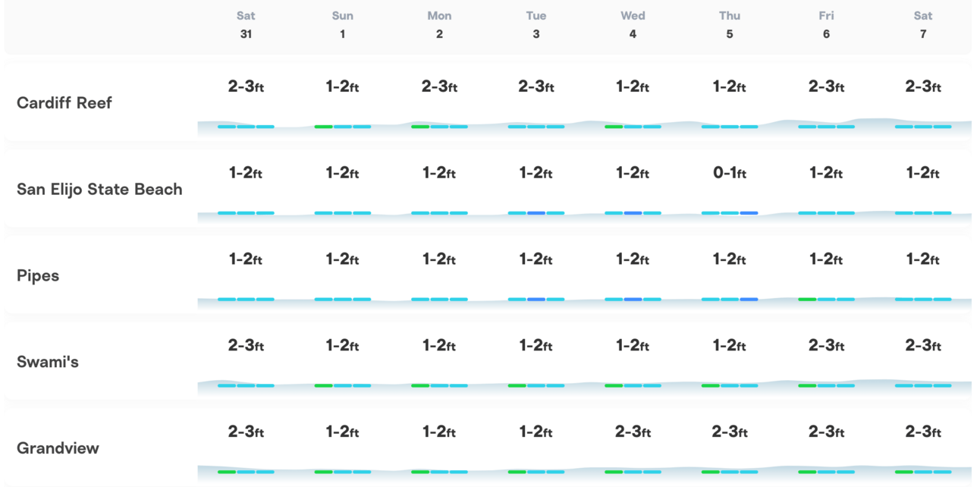Click Swami's Friday 2-3ft forecast

tap(826, 345)
